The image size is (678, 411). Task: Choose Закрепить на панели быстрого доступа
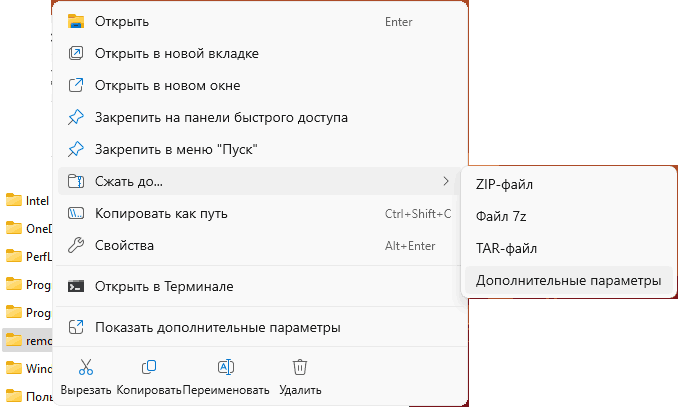click(259, 117)
